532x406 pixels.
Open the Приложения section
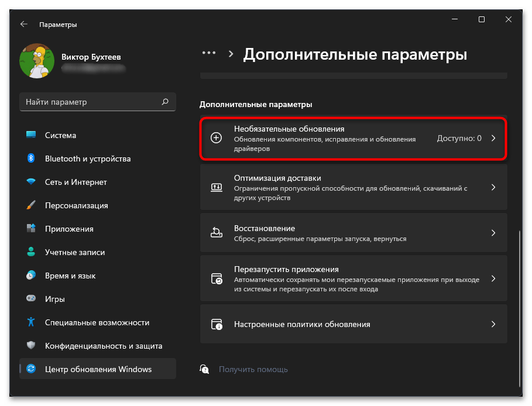pyautogui.click(x=98, y=229)
